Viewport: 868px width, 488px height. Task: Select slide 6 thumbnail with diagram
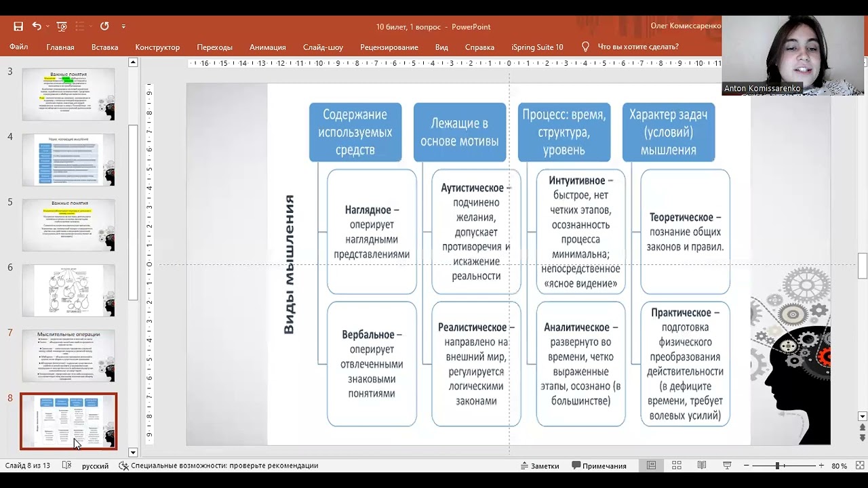(68, 290)
